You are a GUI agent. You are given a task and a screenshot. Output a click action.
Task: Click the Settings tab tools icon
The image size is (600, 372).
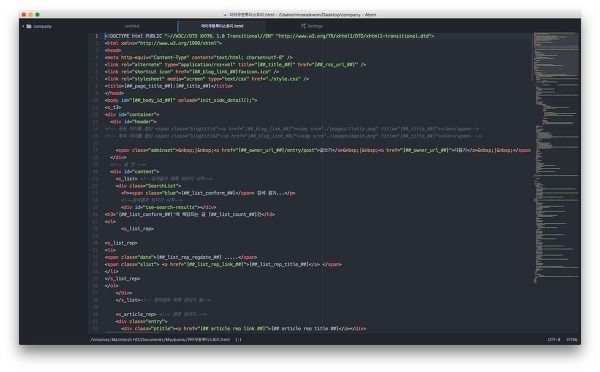(303, 26)
